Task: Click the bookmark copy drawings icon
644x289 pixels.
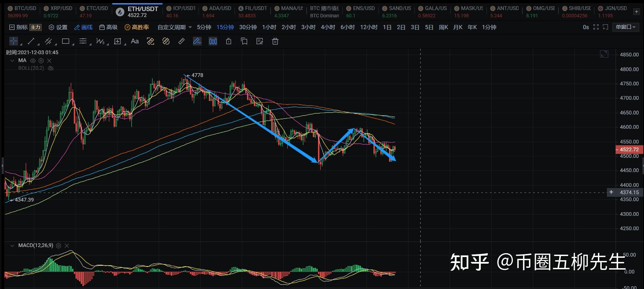Action: click(x=244, y=41)
